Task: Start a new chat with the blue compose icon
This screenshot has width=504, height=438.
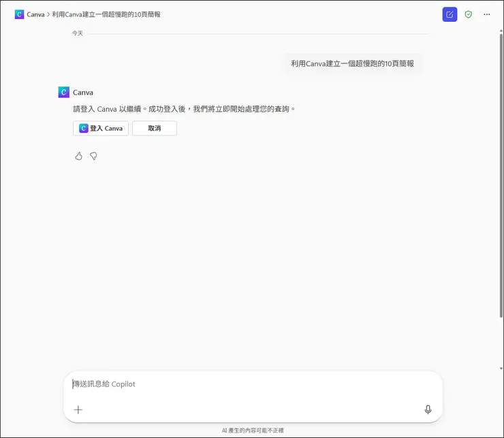Action: coord(450,14)
